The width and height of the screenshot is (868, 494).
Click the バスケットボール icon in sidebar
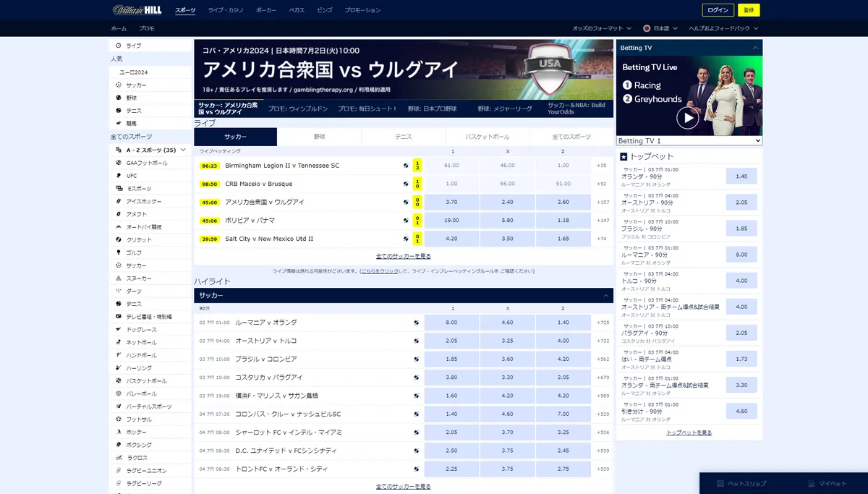click(119, 380)
